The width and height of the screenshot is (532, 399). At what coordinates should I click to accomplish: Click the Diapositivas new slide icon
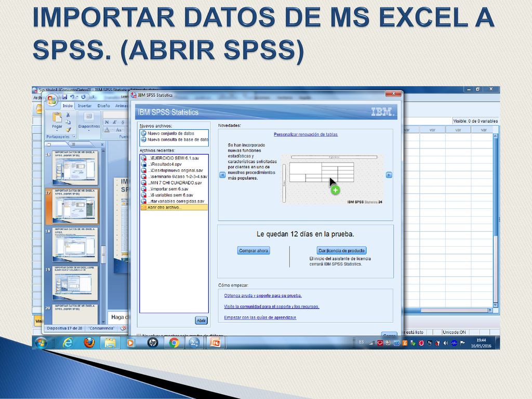pos(88,117)
